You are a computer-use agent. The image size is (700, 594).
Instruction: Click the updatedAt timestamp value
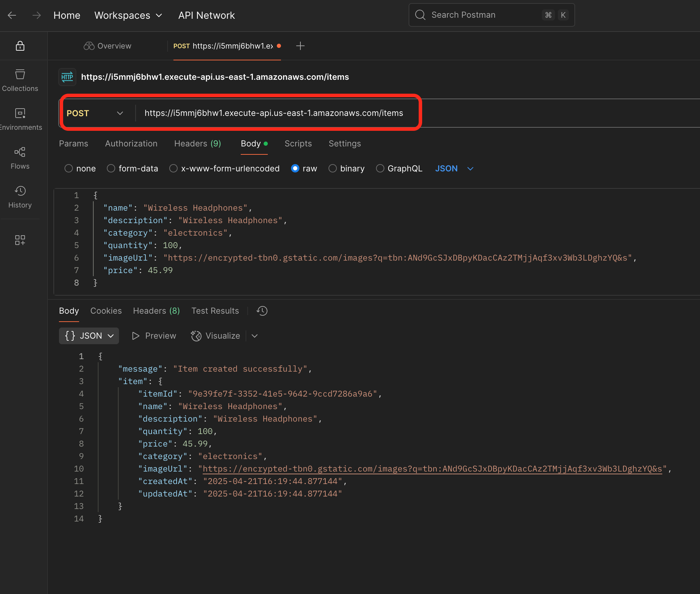[x=273, y=494]
